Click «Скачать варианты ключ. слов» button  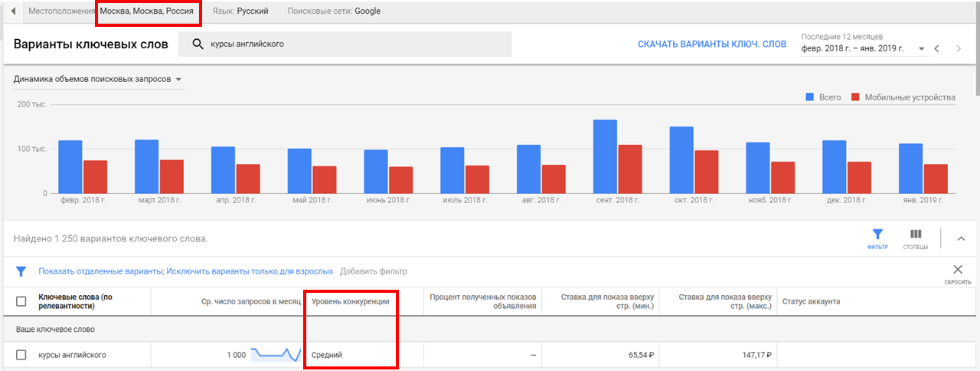tap(711, 44)
